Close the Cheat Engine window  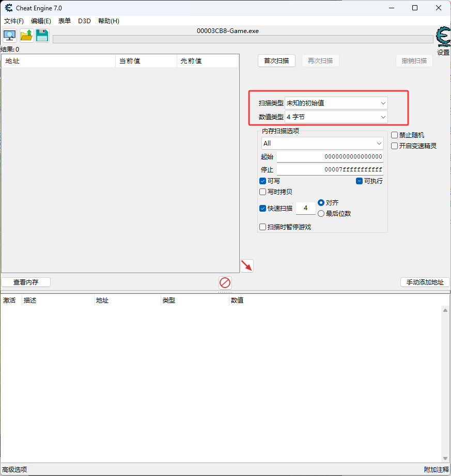439,8
